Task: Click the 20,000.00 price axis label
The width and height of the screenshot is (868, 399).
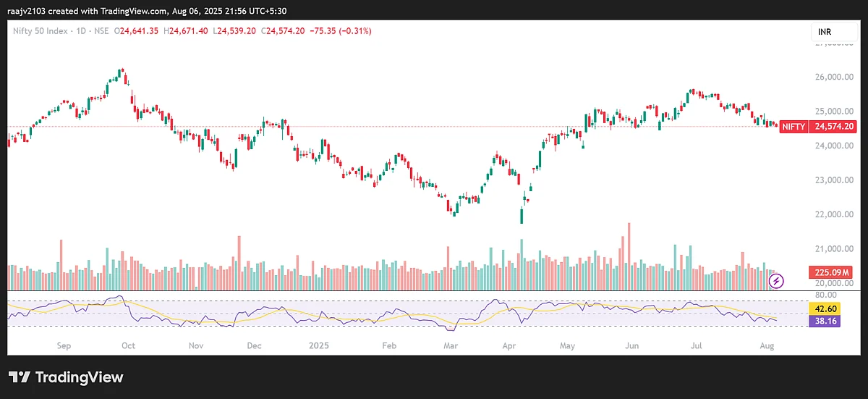Action: click(835, 283)
